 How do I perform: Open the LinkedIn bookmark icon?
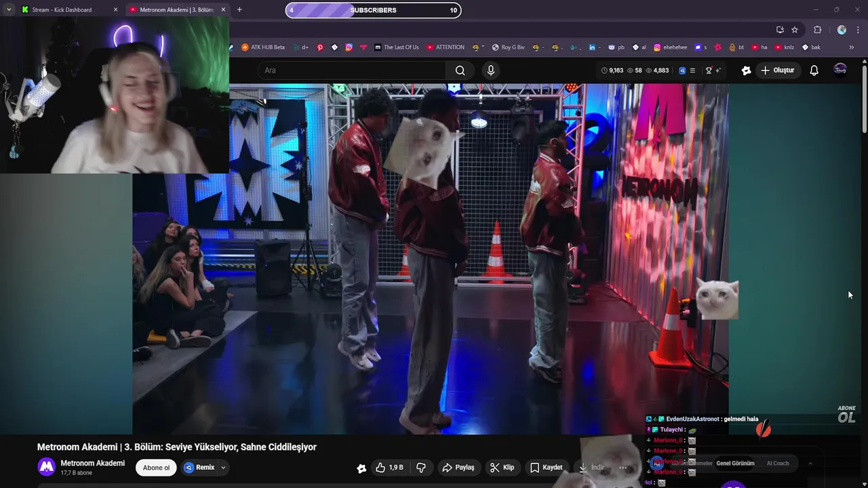[x=592, y=47]
